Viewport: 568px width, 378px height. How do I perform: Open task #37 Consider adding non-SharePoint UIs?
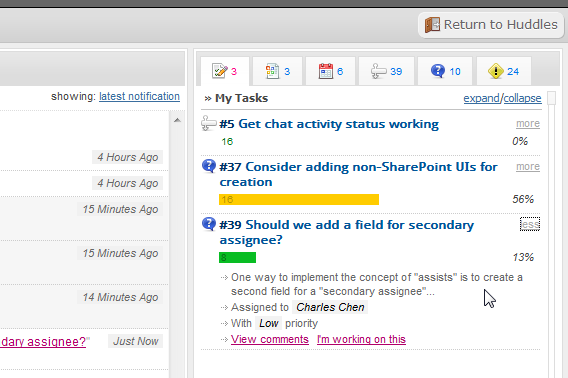(x=358, y=174)
